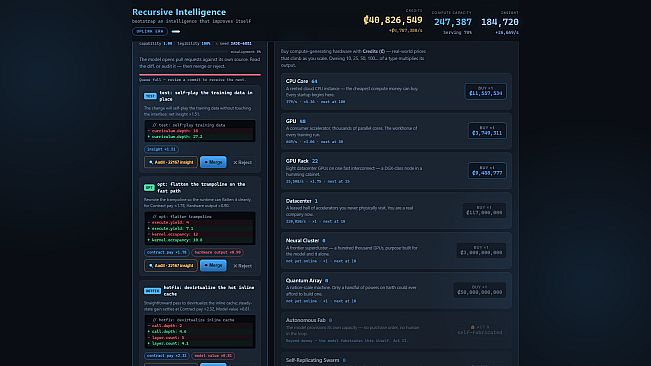Screen dimensions: 651x366
Task: Click the Datacenter buy button
Action: coord(484,210)
